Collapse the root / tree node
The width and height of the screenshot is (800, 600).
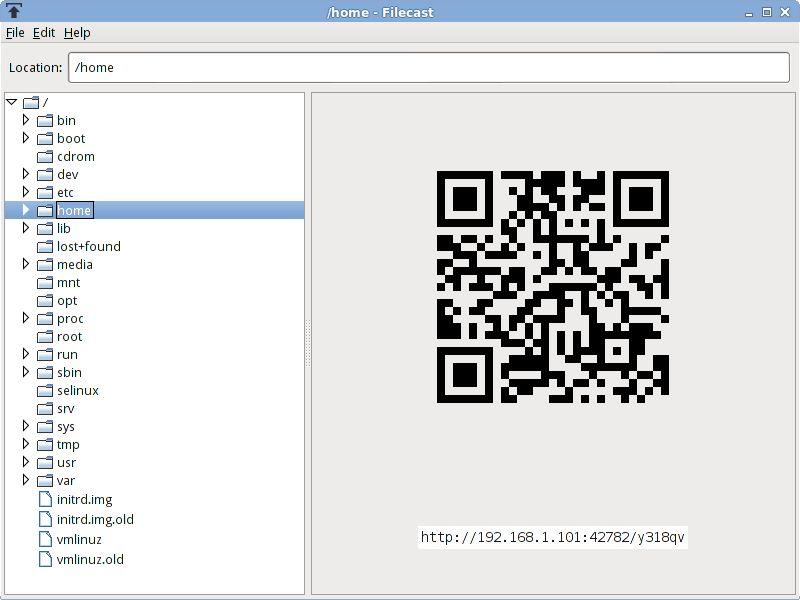pyautogui.click(x=12, y=102)
